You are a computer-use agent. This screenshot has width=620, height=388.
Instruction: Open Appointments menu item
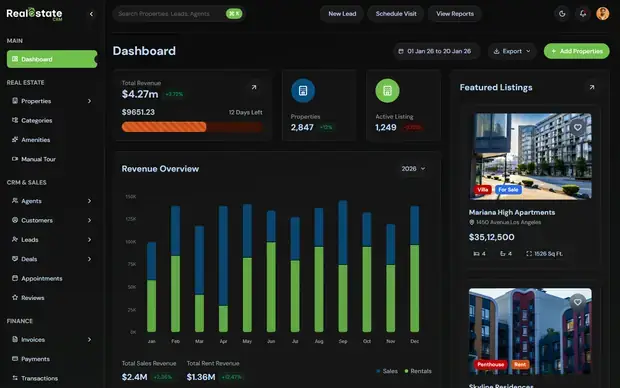[x=52, y=278]
